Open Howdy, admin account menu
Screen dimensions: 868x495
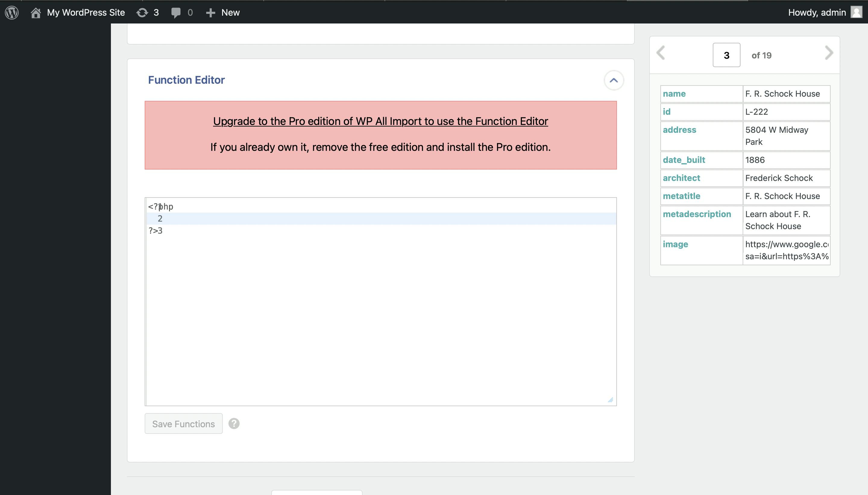pyautogui.click(x=817, y=13)
